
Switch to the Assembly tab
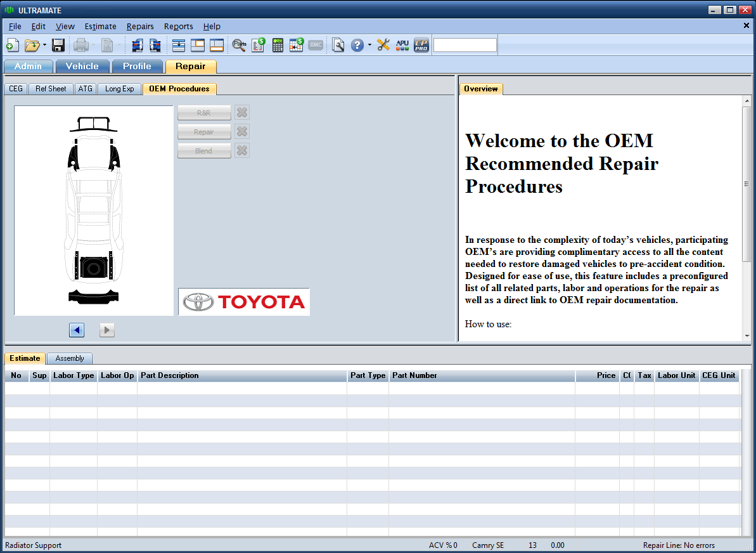click(x=70, y=358)
